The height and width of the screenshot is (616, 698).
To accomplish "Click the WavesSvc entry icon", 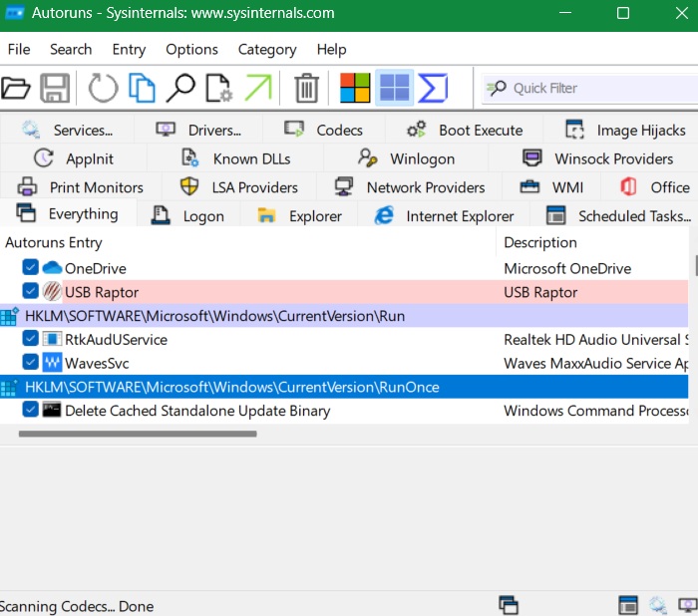I will tap(52, 363).
